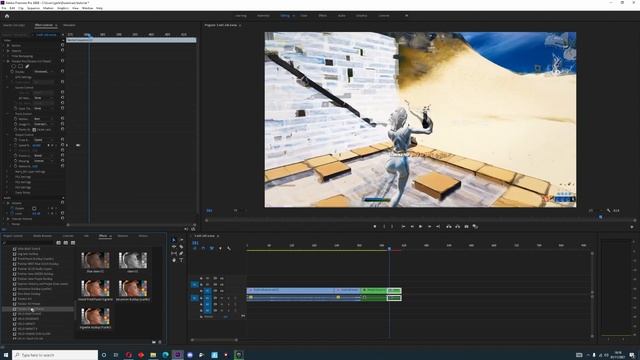Create ellipse mask on Twixtor effect

coord(13,66)
